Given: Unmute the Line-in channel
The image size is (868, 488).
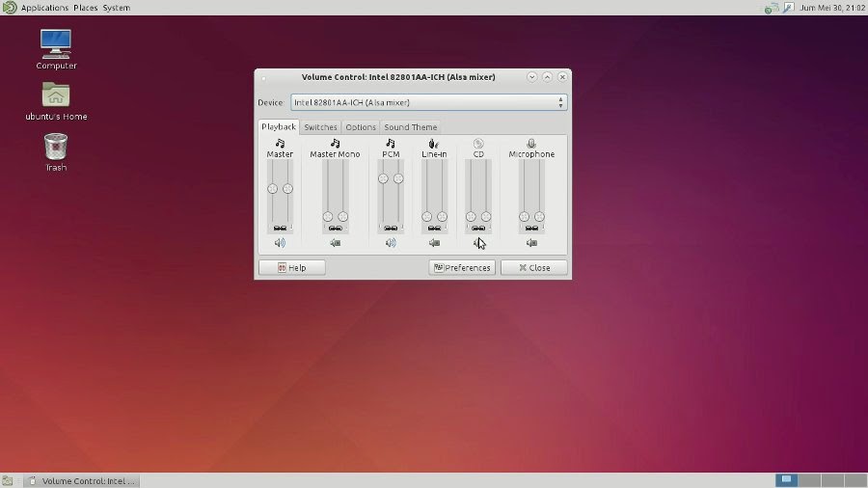Looking at the screenshot, I should point(434,243).
